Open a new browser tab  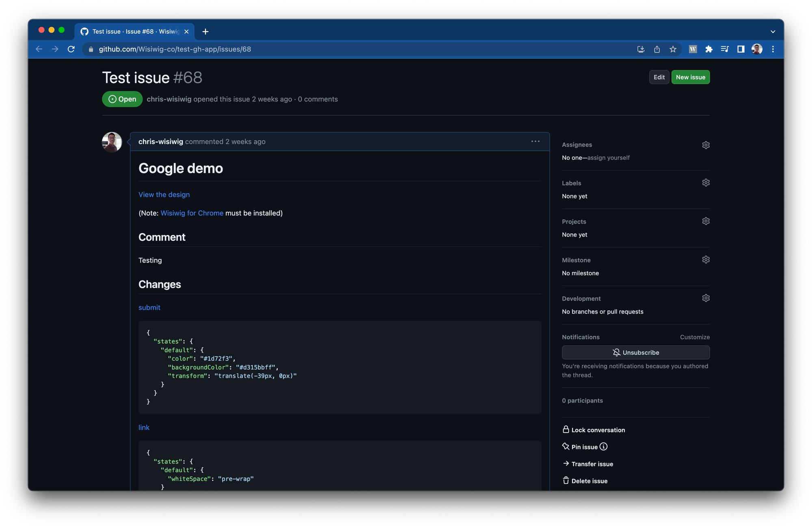click(205, 32)
